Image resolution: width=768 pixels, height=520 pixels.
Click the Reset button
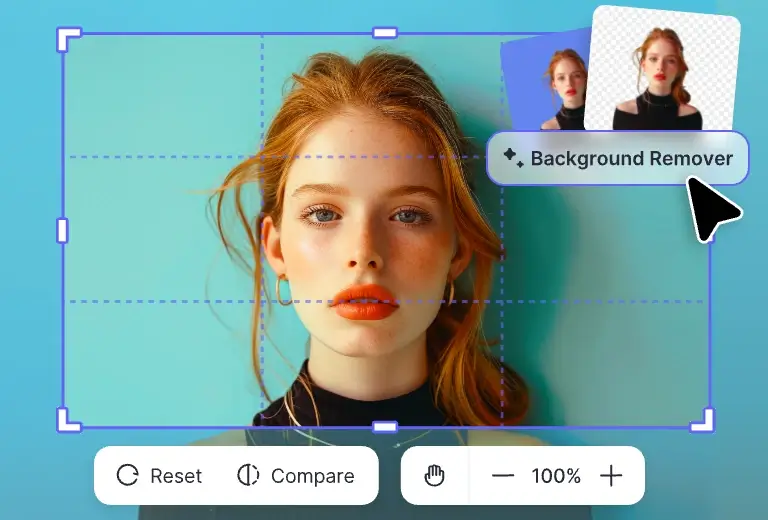[159, 475]
